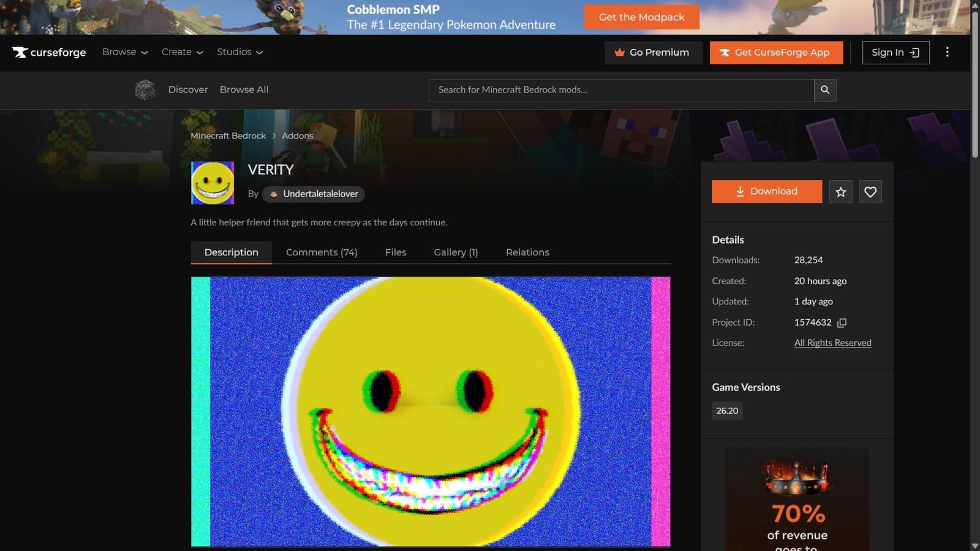Click the search magnifier button
This screenshot has height=551, width=980.
825,90
